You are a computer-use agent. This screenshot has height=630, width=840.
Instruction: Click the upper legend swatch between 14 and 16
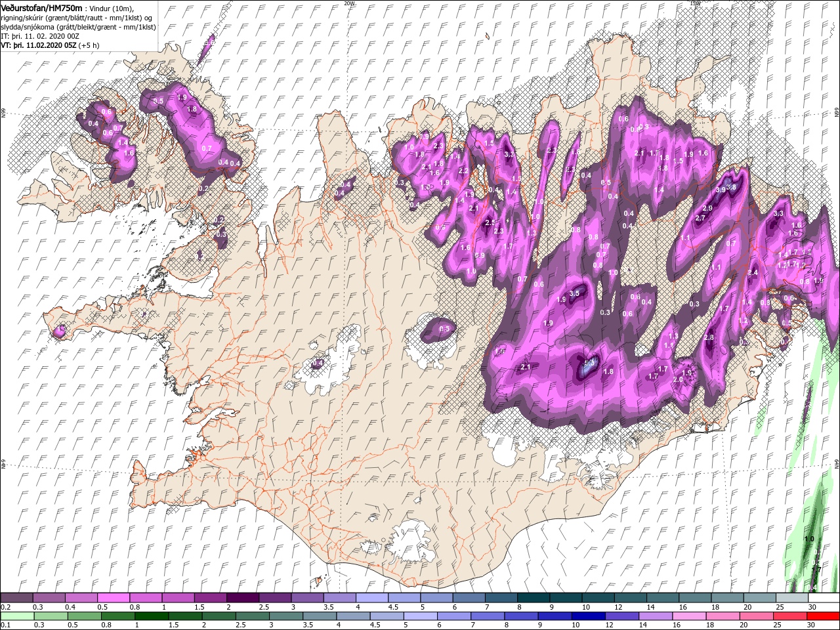662,598
